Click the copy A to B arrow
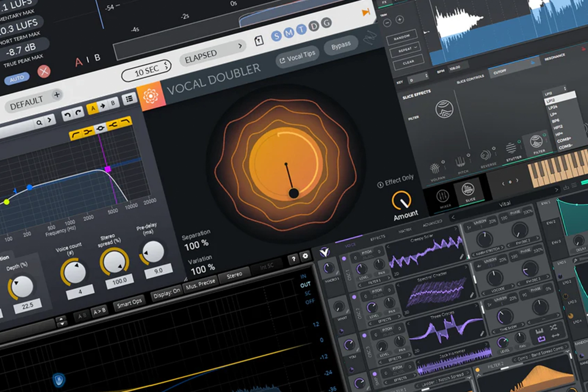Viewport: 588px width, 392px height. pyautogui.click(x=103, y=106)
